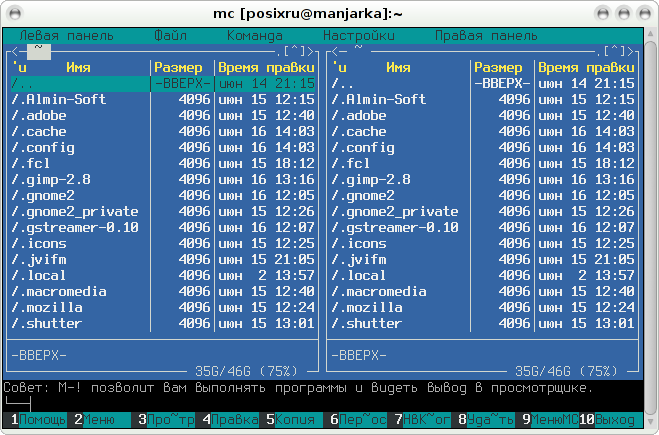The width and height of the screenshot is (659, 435).
Task: Select /.jvifm in right panel
Action: [x=482, y=259]
